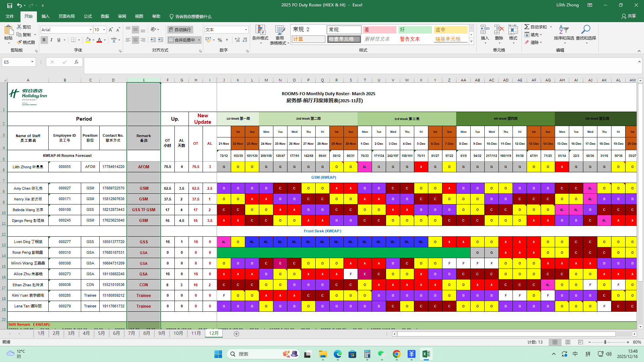
Task: Toggle Bold formatting
Action: [x=44, y=40]
